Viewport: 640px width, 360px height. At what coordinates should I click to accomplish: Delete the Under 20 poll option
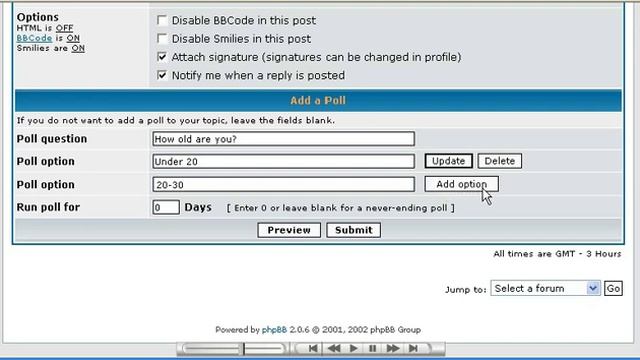coord(500,161)
